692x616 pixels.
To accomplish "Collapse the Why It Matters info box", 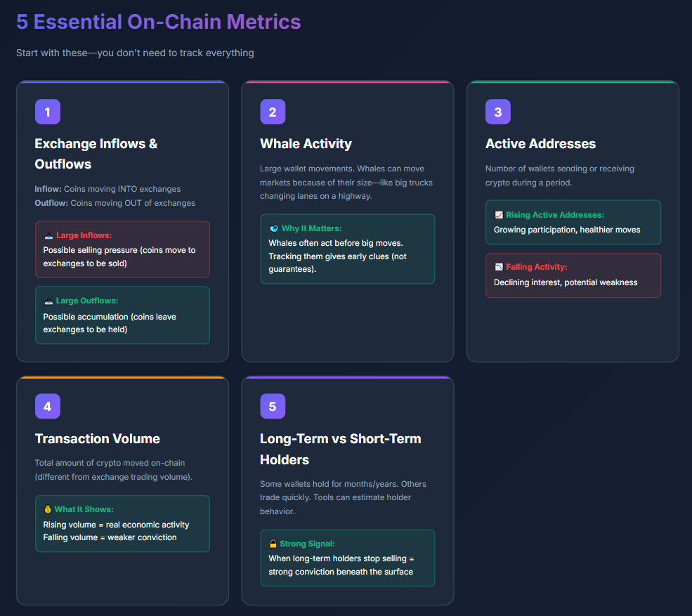I will click(x=347, y=249).
